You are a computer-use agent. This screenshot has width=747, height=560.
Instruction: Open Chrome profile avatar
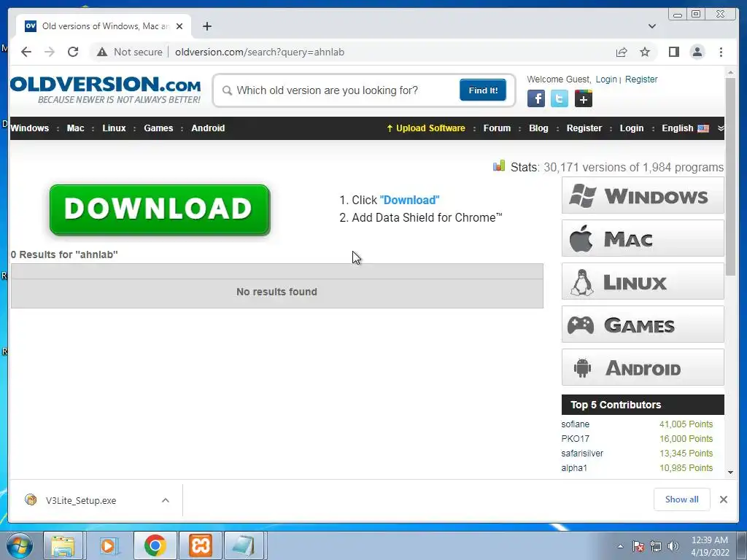(x=697, y=52)
